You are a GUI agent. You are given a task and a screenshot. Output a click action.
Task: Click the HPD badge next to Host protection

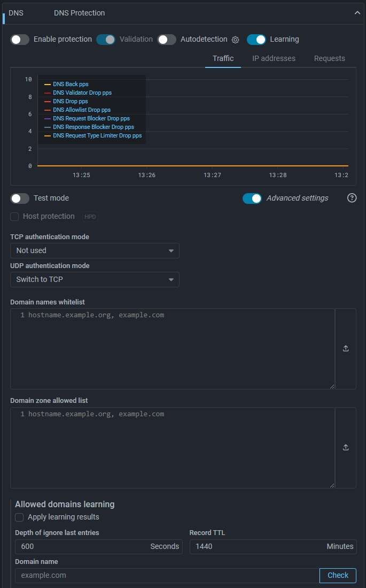[x=90, y=217]
